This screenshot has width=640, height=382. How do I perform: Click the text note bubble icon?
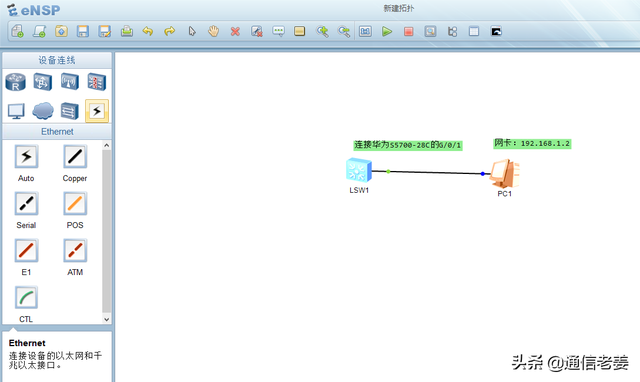[278, 31]
